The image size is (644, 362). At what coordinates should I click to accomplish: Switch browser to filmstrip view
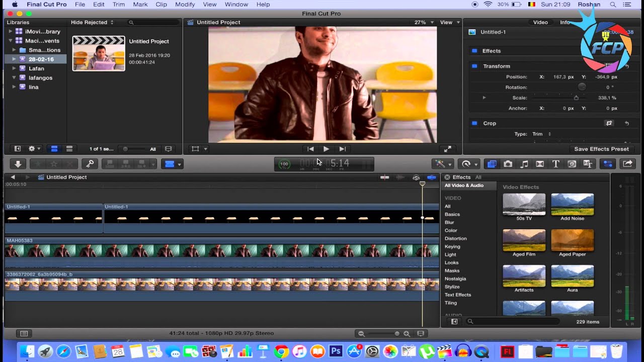pos(54,149)
